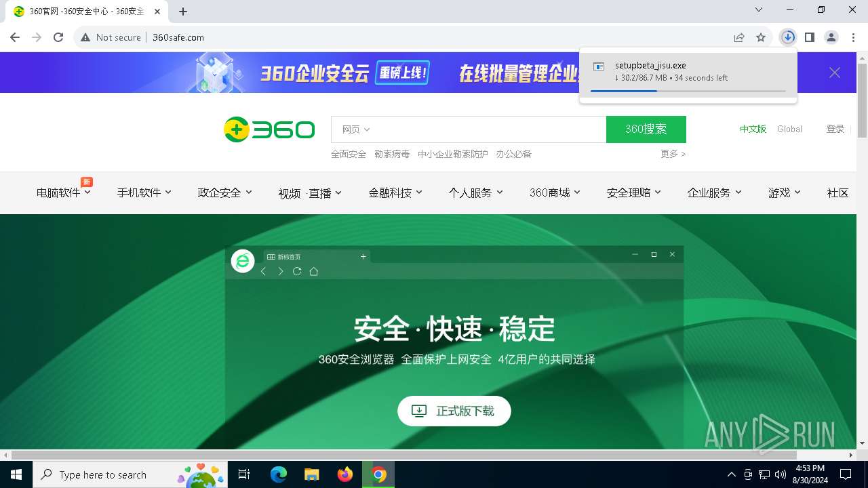Expand the 手机软件 menu
The height and width of the screenshot is (488, 868).
pos(144,192)
